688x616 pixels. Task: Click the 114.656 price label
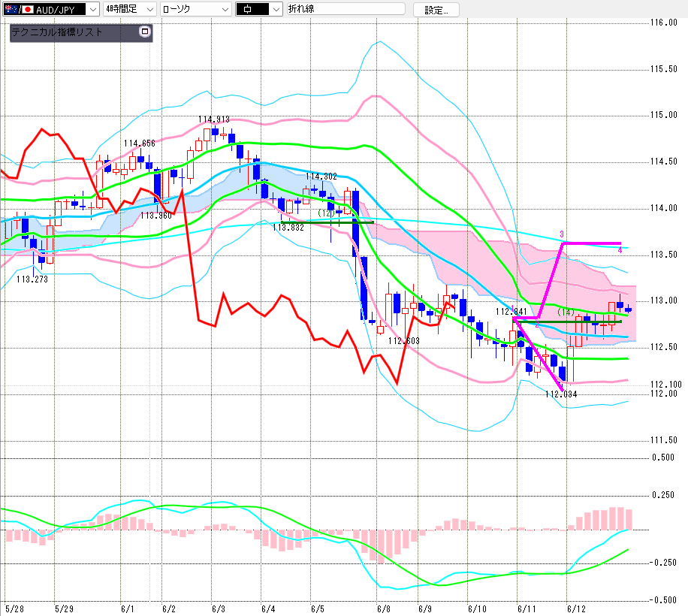[x=139, y=143]
